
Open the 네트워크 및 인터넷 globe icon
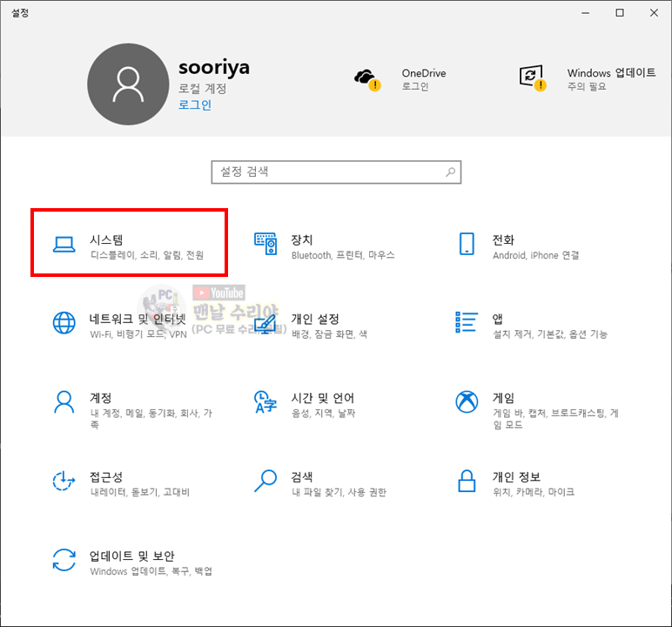(x=64, y=322)
